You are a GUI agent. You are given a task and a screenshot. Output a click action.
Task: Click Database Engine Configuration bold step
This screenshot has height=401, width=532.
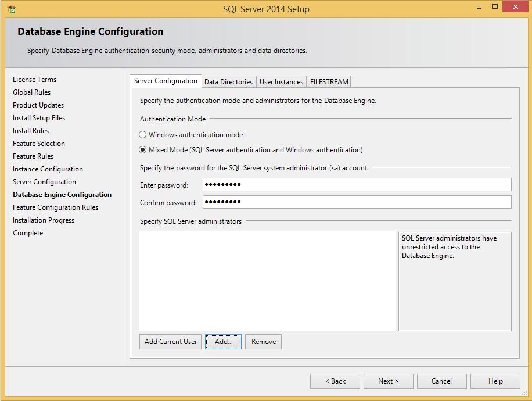click(x=62, y=195)
